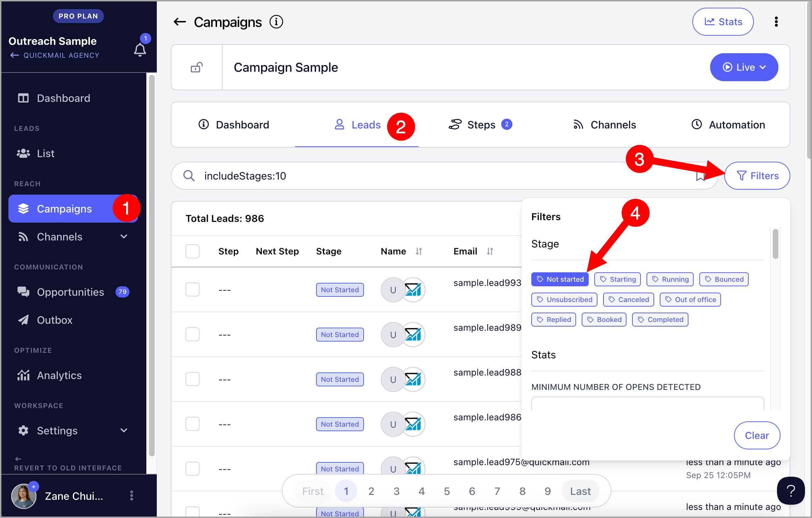Go to the Last page

(x=580, y=491)
